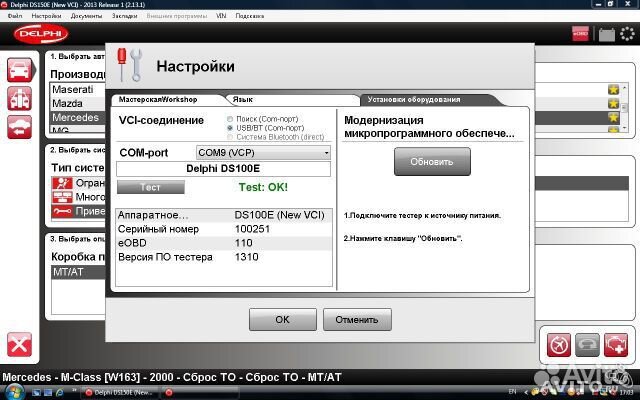Click the Delphi logo

point(41,33)
